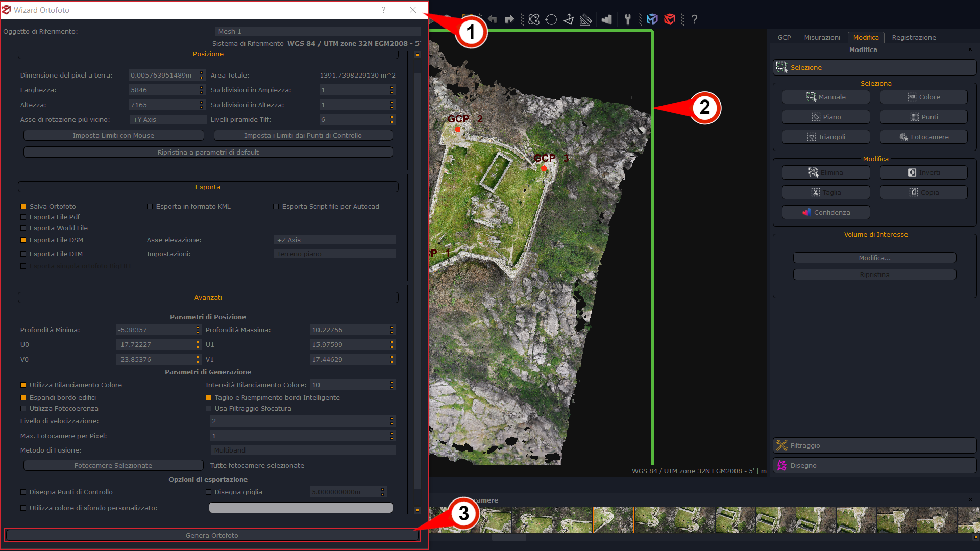The width and height of the screenshot is (980, 551).
Task: Select the Manuale selection tool
Action: pyautogui.click(x=825, y=97)
